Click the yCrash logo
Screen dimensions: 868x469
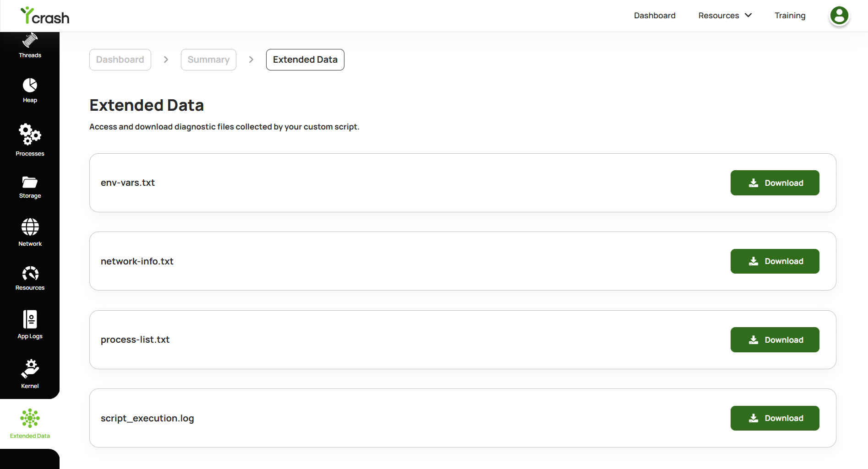[45, 16]
